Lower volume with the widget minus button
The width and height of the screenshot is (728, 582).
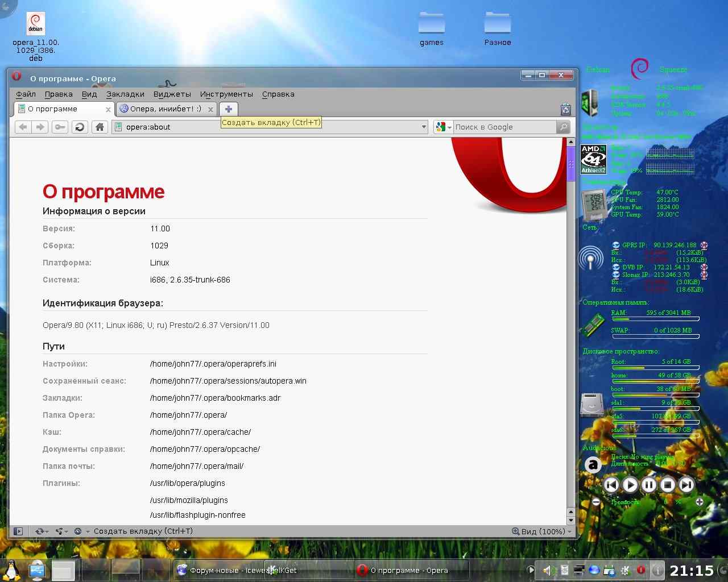596,502
